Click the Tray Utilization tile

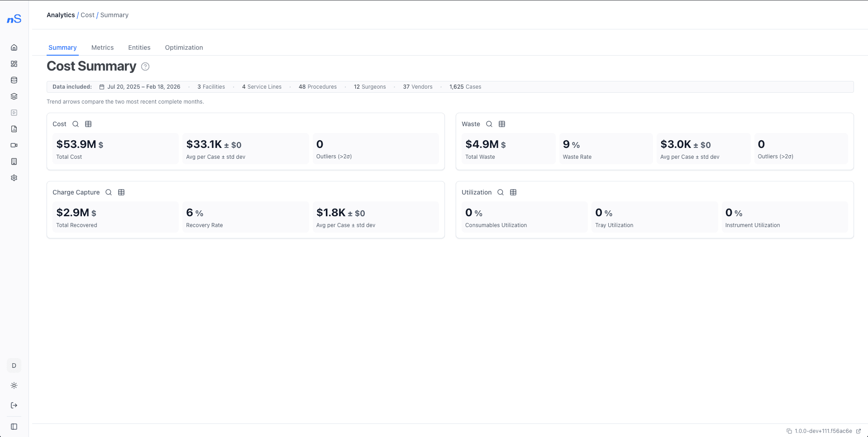655,217
